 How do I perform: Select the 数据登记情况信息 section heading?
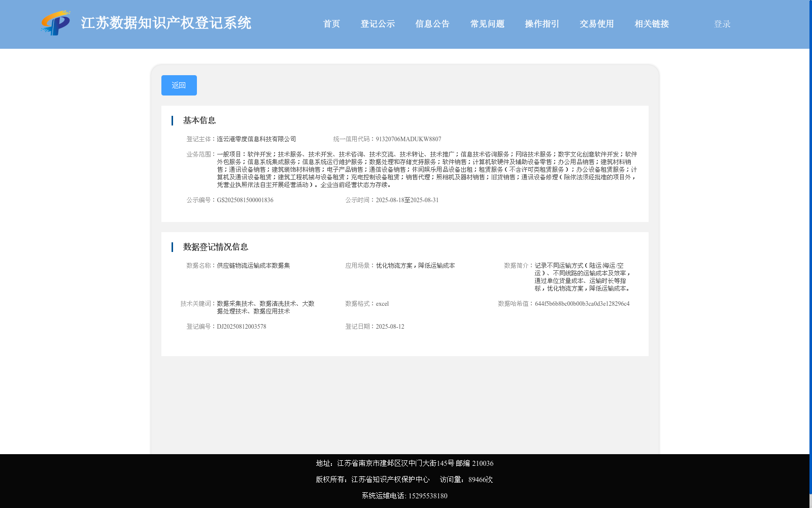[216, 247]
